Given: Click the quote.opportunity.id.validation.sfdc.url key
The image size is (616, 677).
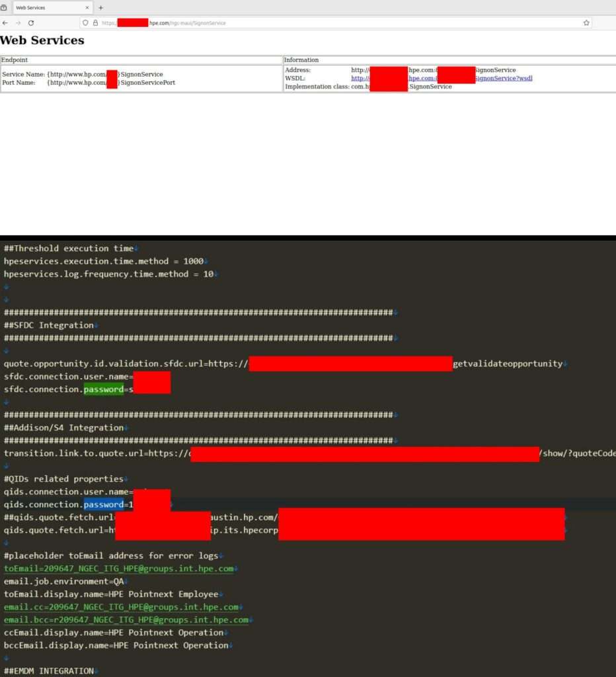Looking at the screenshot, I should 104,364.
